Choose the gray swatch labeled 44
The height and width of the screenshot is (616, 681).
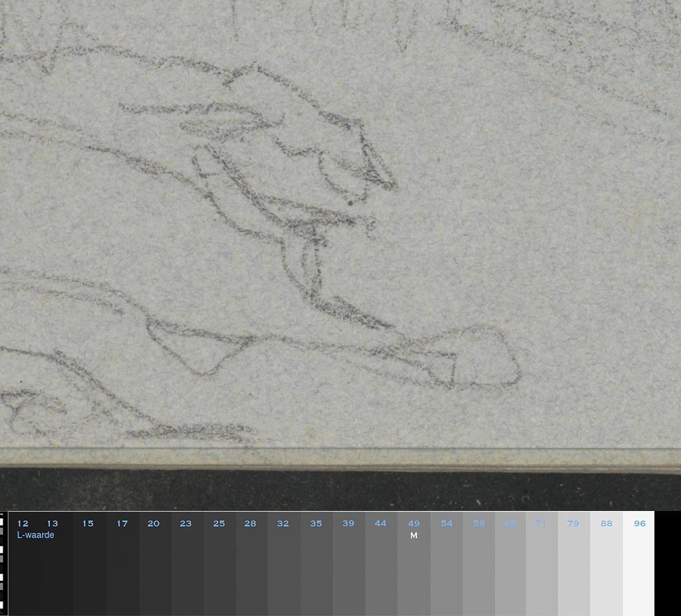tap(380, 565)
